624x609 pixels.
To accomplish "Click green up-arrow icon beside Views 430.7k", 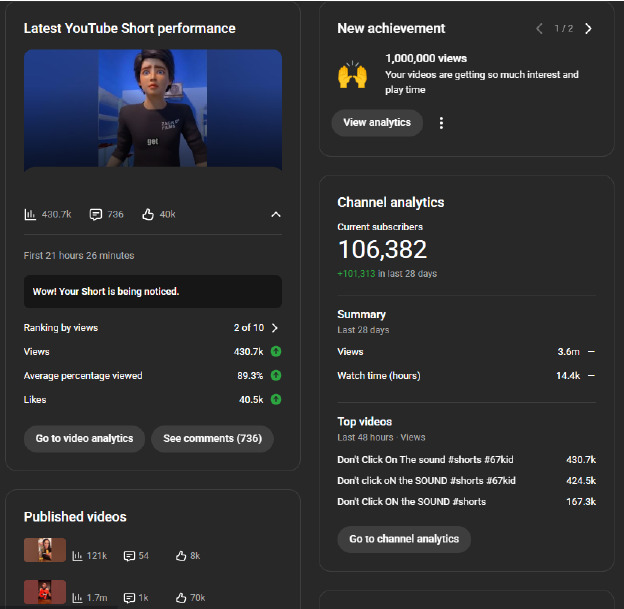I will tap(276, 352).
